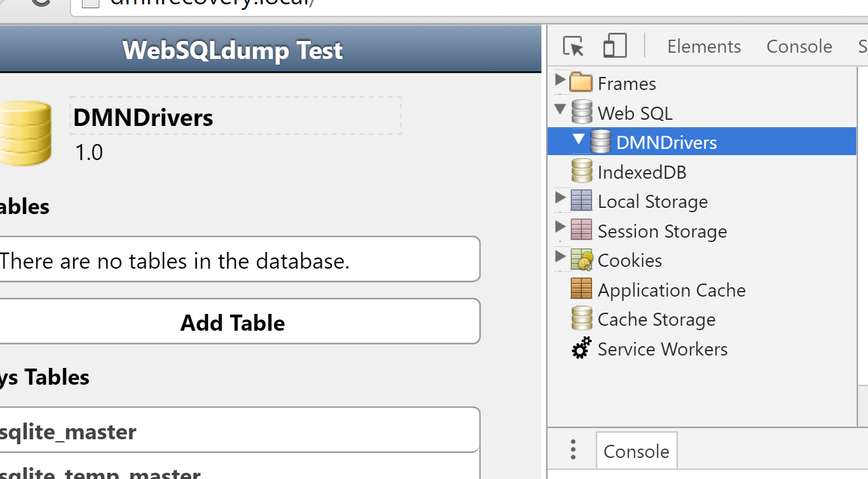The image size is (868, 479).
Task: Click the DMNDrivers database name field
Action: [235, 116]
